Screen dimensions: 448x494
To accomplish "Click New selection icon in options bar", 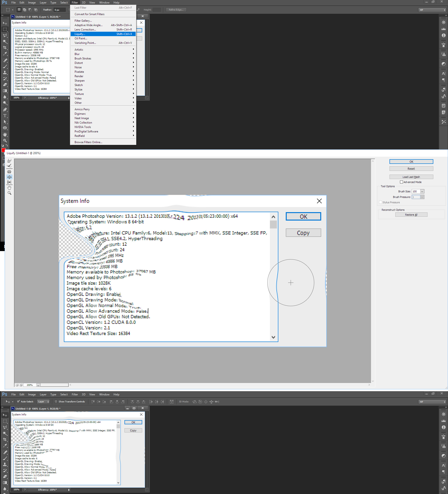I will pyautogui.click(x=19, y=10).
